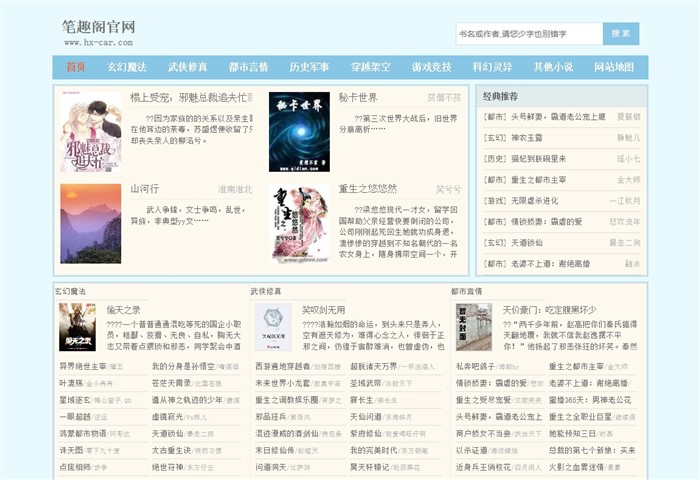Open 蜜婚365天：男神老公花 link
The height and width of the screenshot is (480, 700).
pyautogui.click(x=590, y=400)
